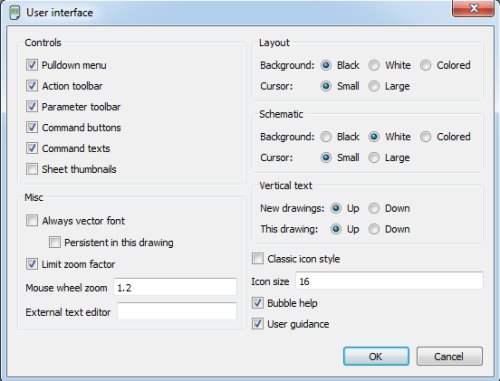The width and height of the screenshot is (500, 381).
Task: Turn off Limit zoom factor
Action: click(x=32, y=264)
